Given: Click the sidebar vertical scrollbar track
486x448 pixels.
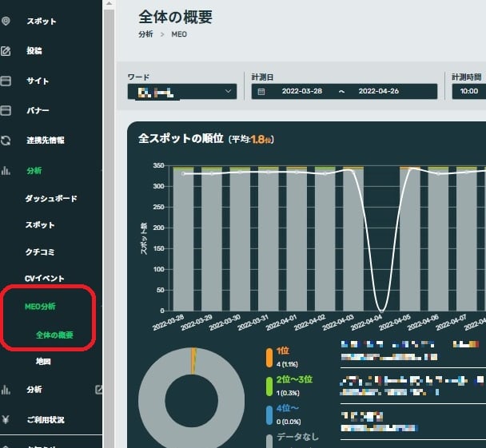Looking at the screenshot, I should 109,228.
